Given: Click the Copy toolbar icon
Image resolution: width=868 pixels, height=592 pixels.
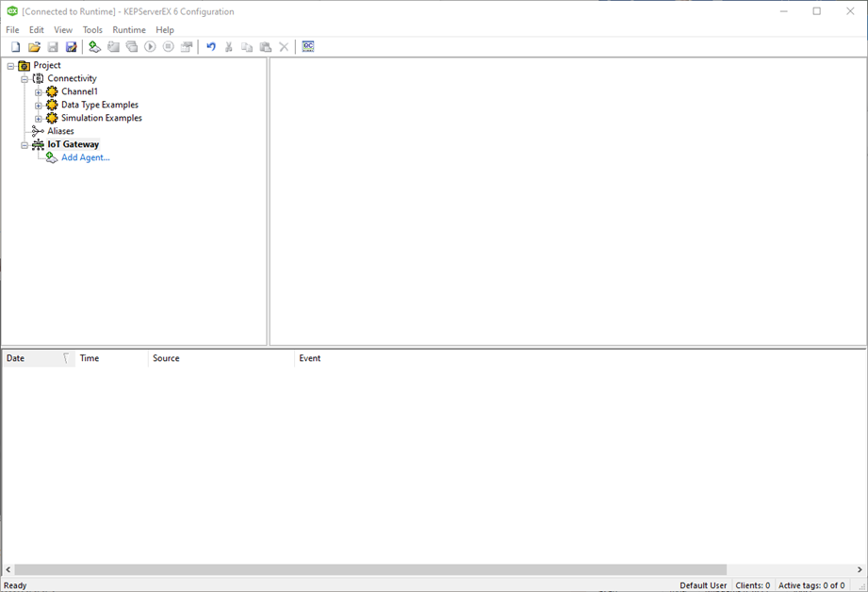Looking at the screenshot, I should click(247, 47).
